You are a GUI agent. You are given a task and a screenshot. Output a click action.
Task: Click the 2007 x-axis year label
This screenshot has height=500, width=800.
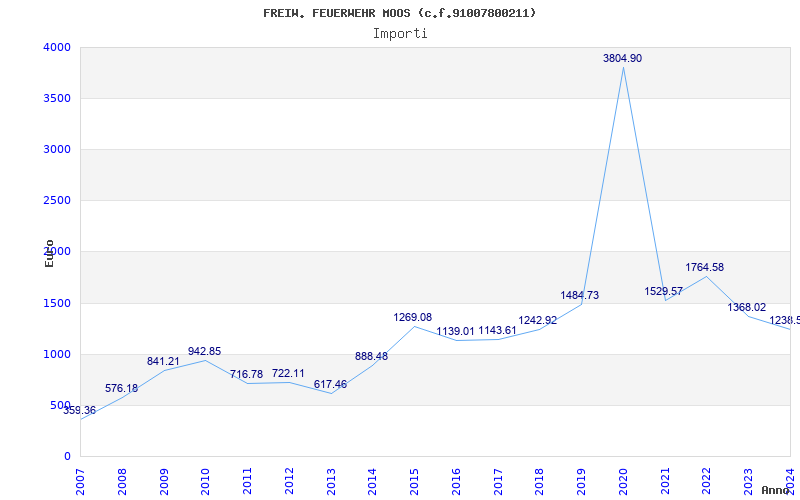coord(81,482)
